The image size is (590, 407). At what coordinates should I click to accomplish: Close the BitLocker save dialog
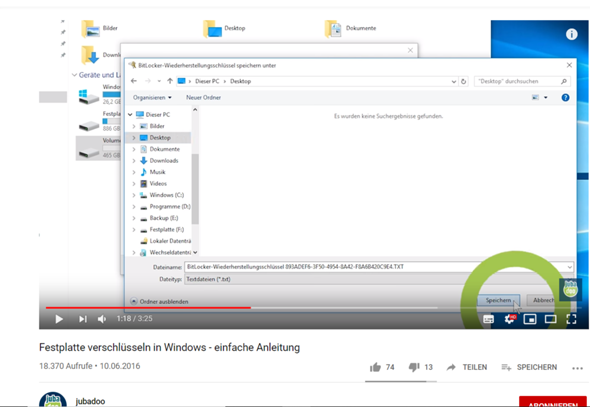click(x=569, y=65)
